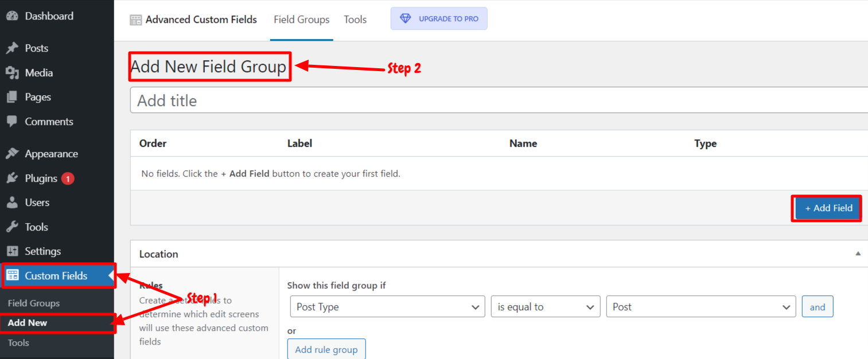Screen dimensions: 868x359
Task: Open Plugins via the plug icon
Action: [x=12, y=178]
